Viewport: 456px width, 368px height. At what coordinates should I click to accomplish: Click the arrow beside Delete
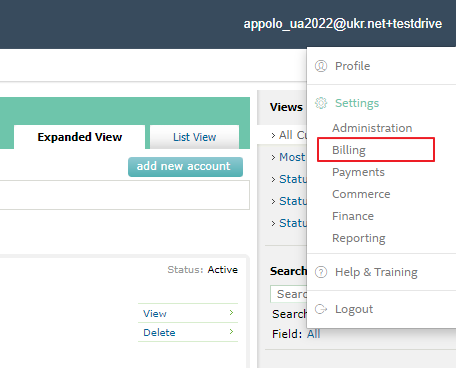click(x=231, y=332)
